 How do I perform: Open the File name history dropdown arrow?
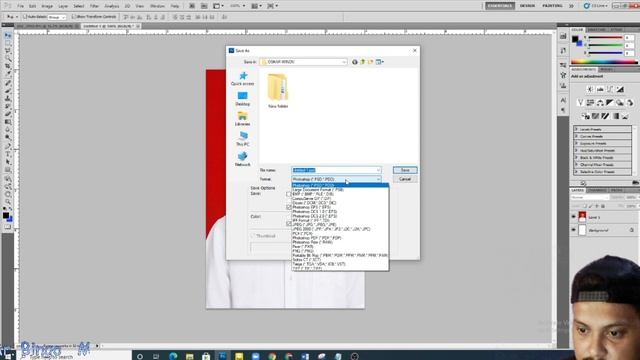[378, 170]
